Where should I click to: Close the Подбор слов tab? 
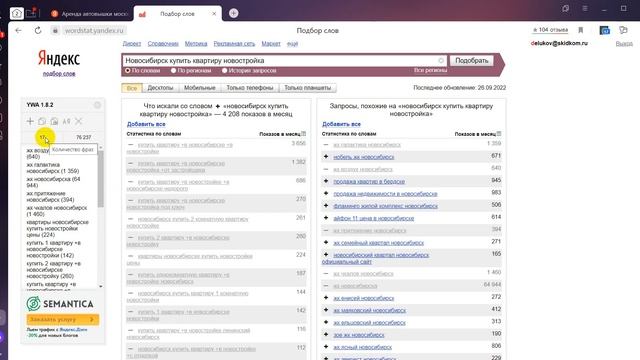pos(214,13)
